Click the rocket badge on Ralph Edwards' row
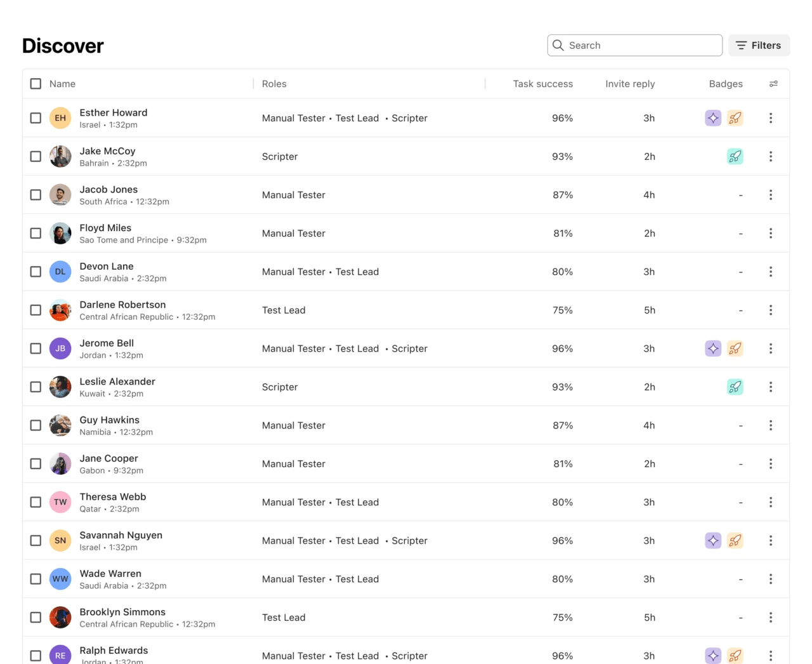 [735, 656]
